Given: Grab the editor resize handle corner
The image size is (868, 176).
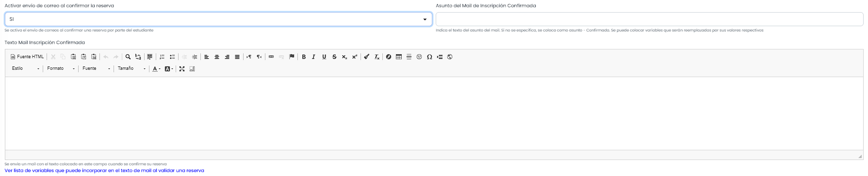Looking at the screenshot, I should tap(860, 156).
